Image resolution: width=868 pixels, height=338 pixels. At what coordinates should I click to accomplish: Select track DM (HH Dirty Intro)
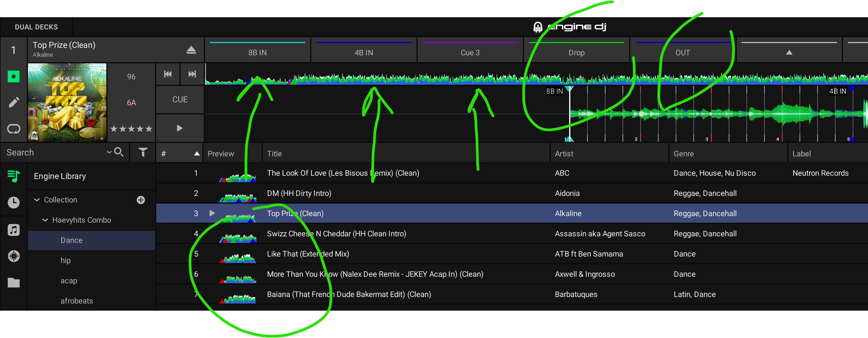[x=512, y=193]
